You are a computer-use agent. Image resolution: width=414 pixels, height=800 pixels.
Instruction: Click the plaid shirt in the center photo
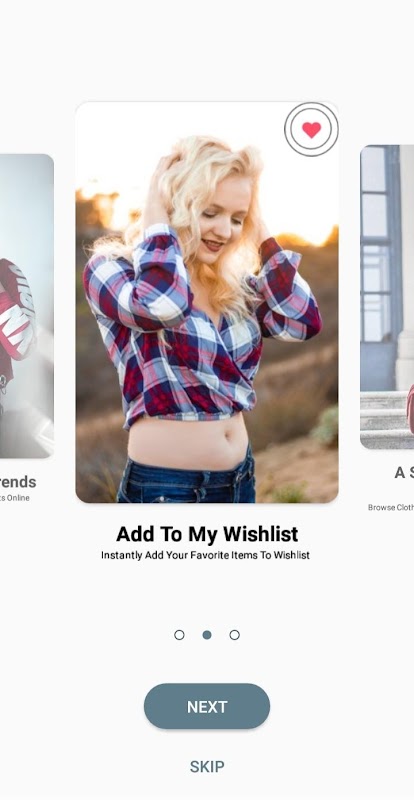[202, 327]
